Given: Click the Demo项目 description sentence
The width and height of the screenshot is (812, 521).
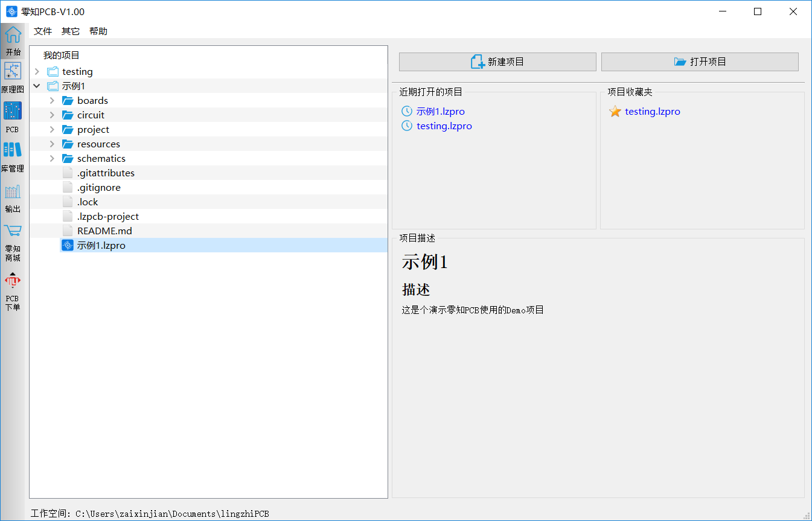Looking at the screenshot, I should click(473, 310).
